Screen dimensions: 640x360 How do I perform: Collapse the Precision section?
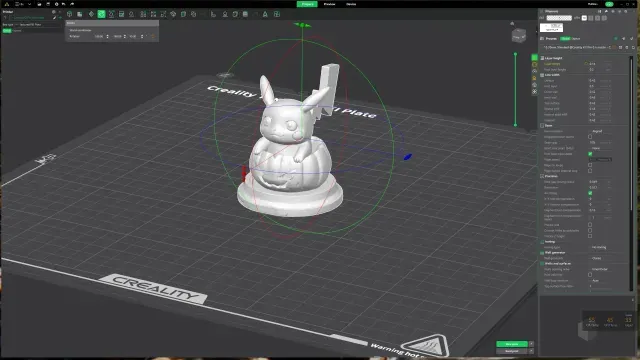(550, 176)
